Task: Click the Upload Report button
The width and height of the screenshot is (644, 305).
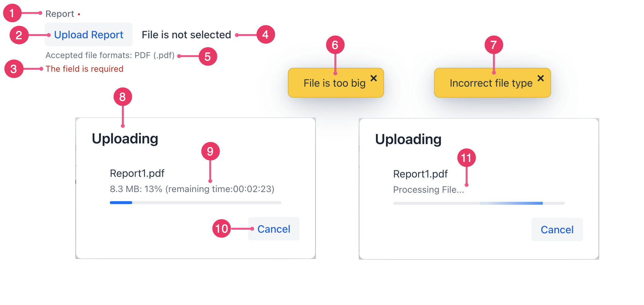Action: coord(88,34)
